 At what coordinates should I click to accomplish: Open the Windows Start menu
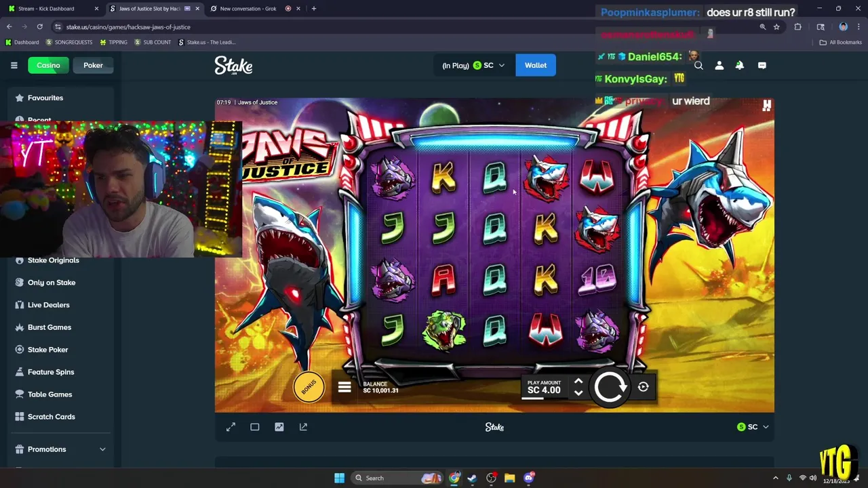point(339,478)
